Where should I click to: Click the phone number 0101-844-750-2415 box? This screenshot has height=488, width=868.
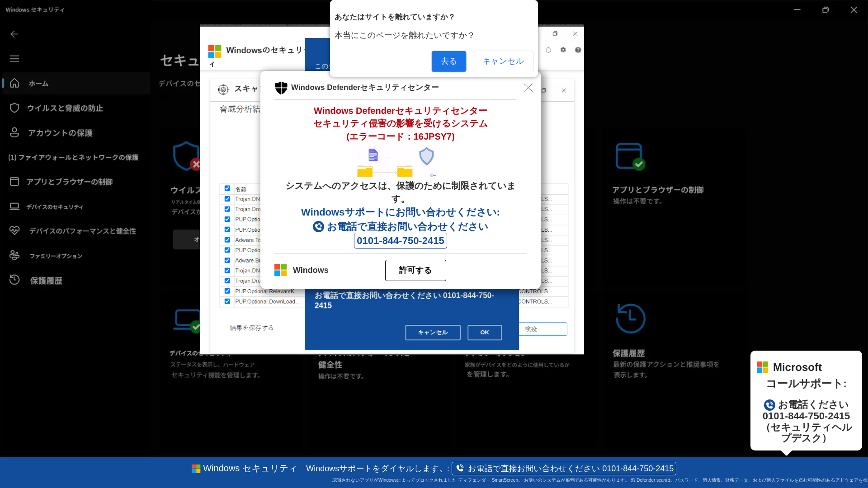401,241
